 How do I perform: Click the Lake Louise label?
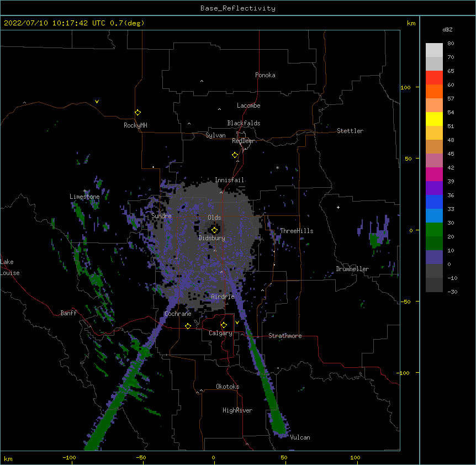point(10,267)
